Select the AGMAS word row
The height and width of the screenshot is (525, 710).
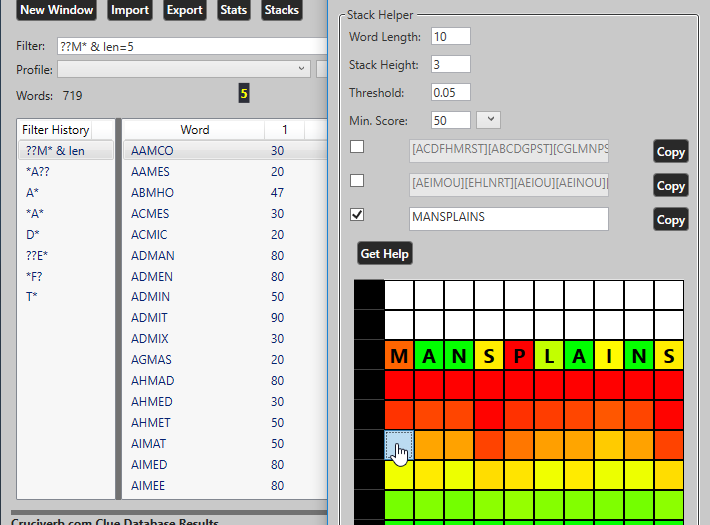[x=225, y=360]
